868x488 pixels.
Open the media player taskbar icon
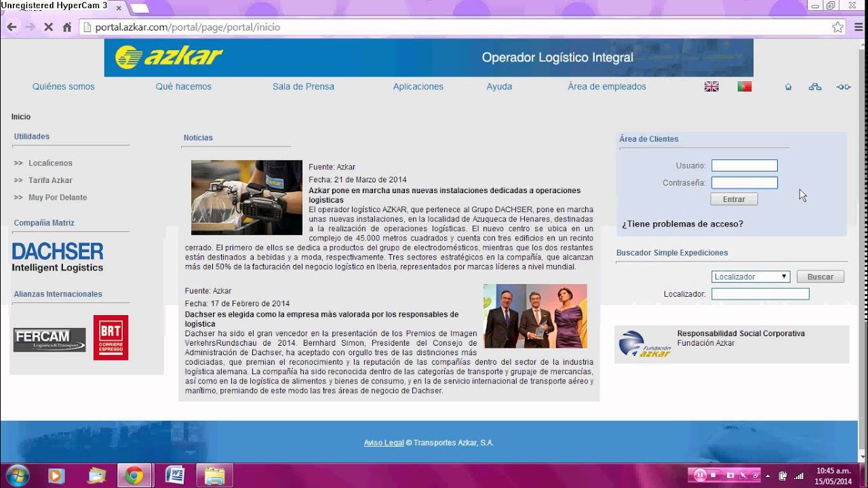pyautogui.click(x=56, y=476)
